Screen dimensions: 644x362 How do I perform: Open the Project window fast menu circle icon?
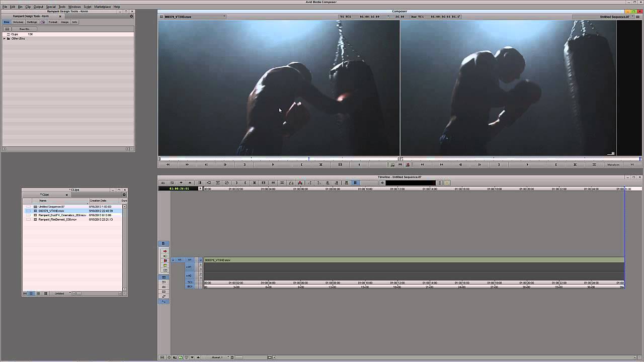[x=131, y=16]
